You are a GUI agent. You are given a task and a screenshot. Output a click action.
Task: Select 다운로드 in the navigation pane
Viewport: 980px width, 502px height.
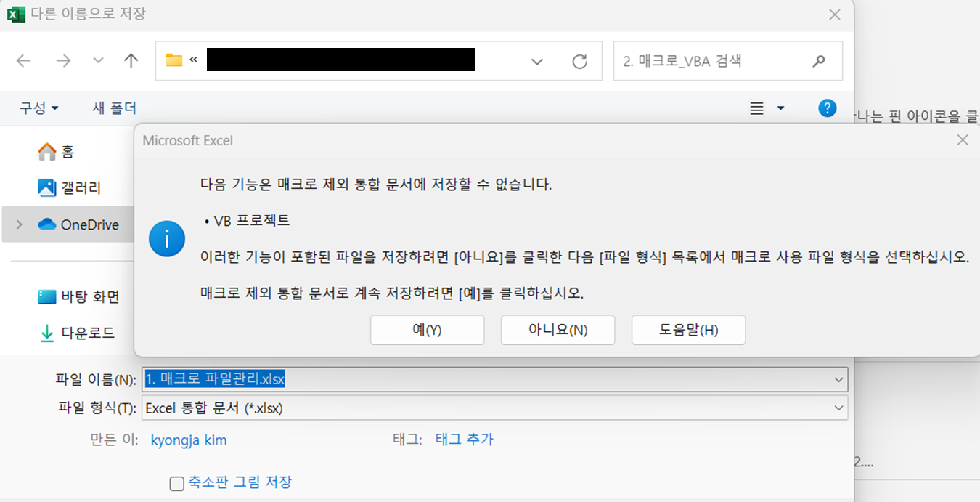[76, 333]
